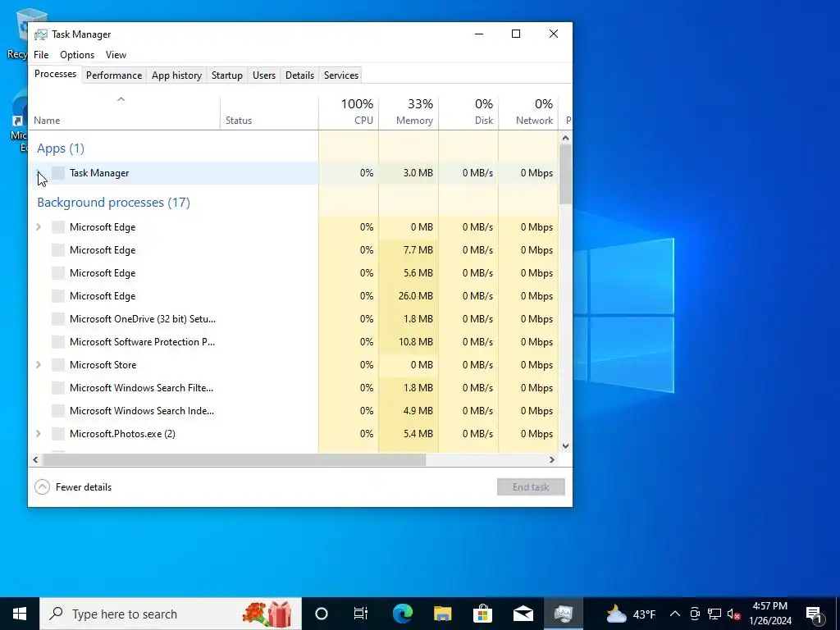The image size is (840, 630).
Task: Click the weather widget showing 43°F
Action: pyautogui.click(x=631, y=614)
